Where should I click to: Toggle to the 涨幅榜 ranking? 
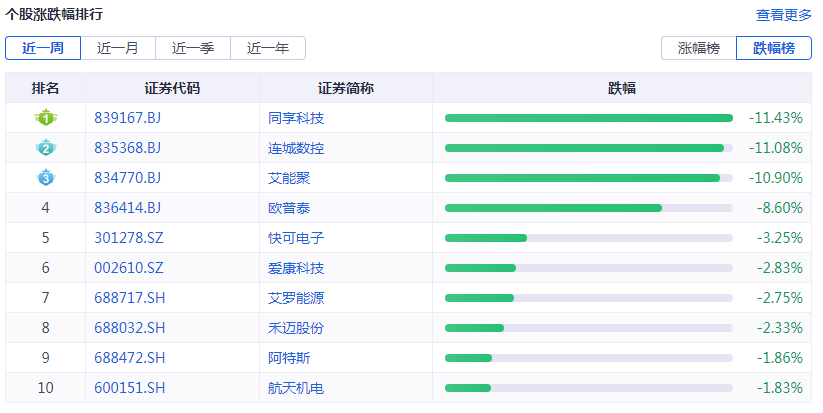click(x=698, y=48)
